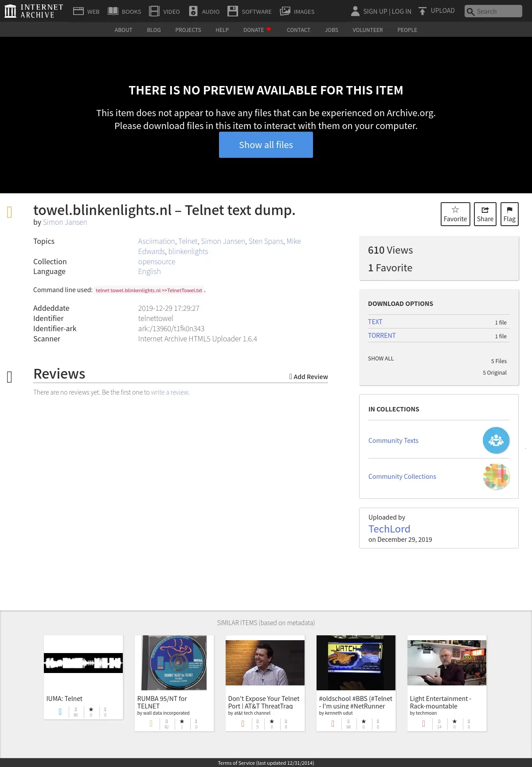The height and width of the screenshot is (767, 532).
Task: Download the TORRENT file option
Action: (x=382, y=336)
